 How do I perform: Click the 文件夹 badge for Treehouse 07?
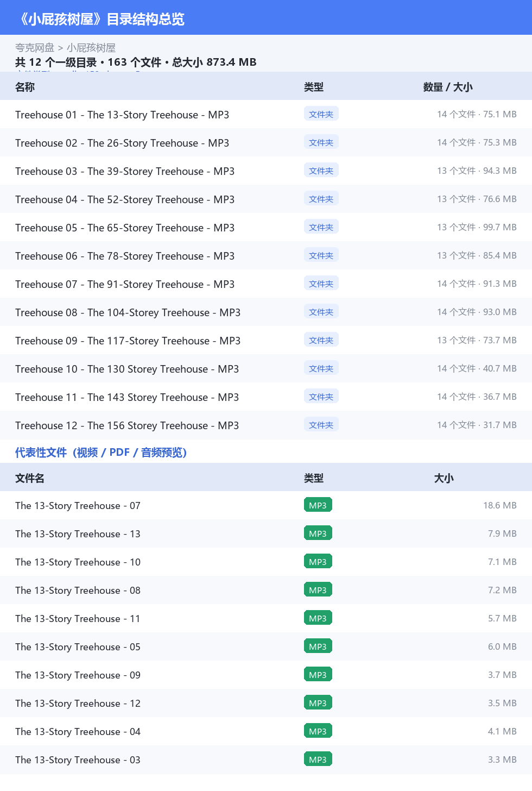coord(321,284)
